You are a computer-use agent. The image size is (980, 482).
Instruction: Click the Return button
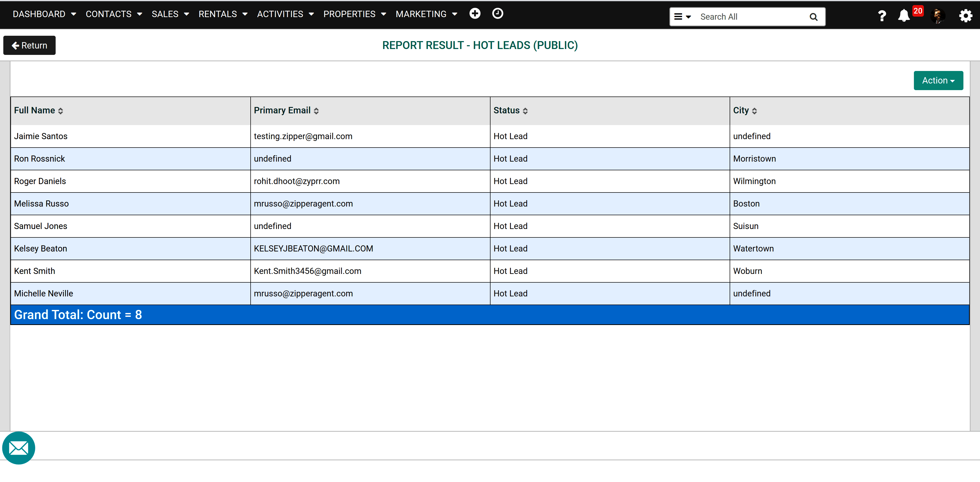click(x=29, y=45)
